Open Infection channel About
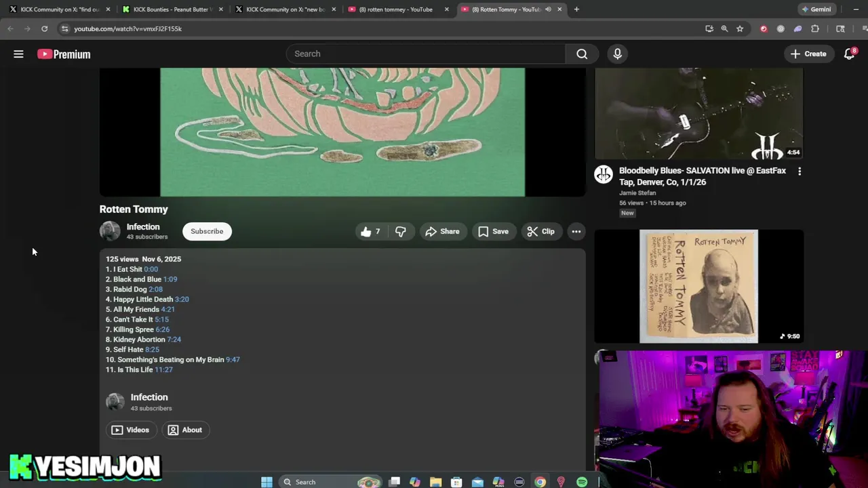 pyautogui.click(x=185, y=430)
